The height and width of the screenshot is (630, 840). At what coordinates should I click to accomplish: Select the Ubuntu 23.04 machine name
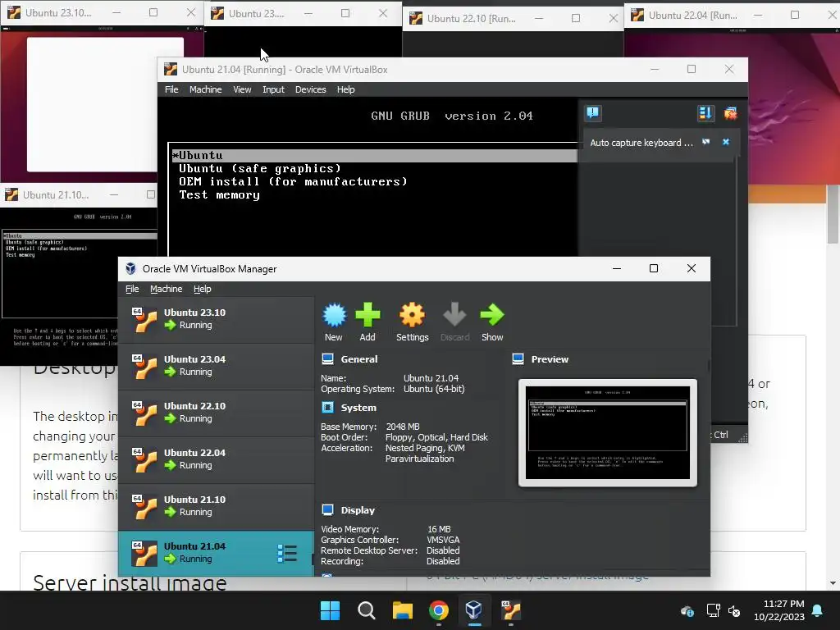tap(194, 359)
